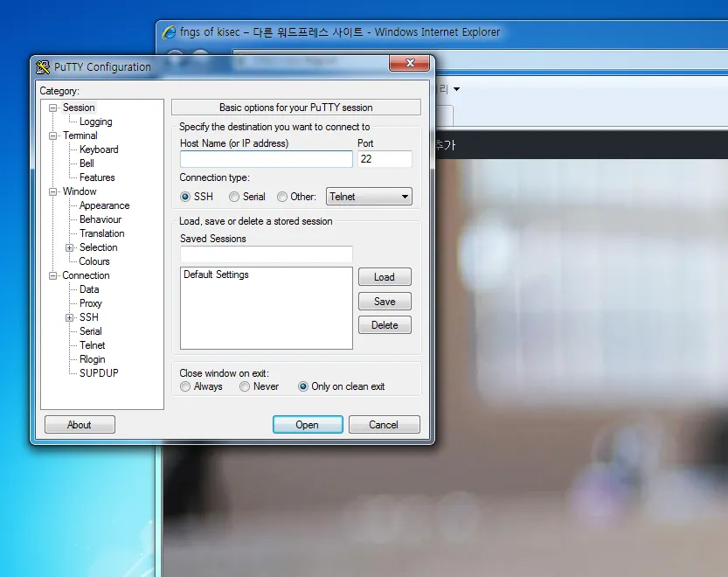Collapse the Session tree node

(x=53, y=108)
